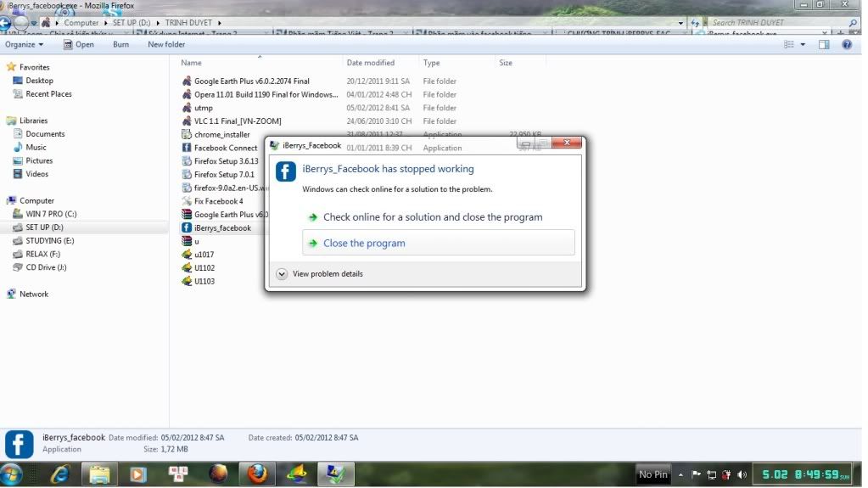The height and width of the screenshot is (488, 868).
Task: Click Burn in the toolbar
Action: click(120, 44)
